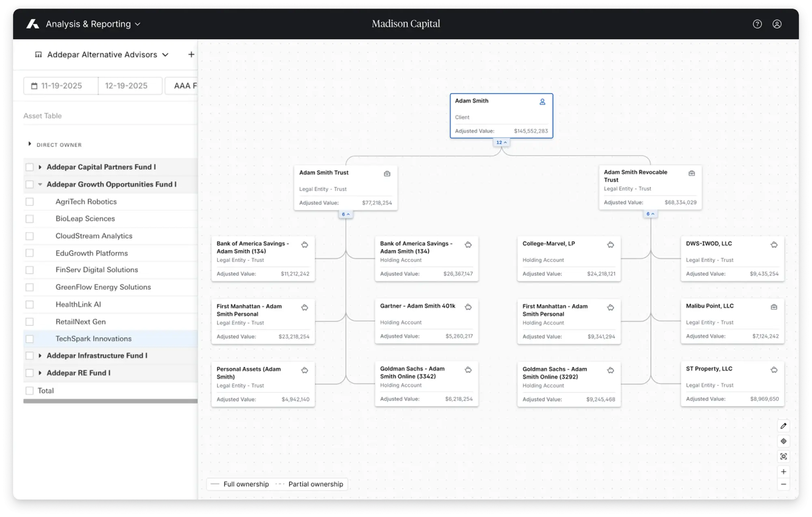
Task: Click the briefcase icon on Malibu Point, LLC
Action: [x=774, y=307]
